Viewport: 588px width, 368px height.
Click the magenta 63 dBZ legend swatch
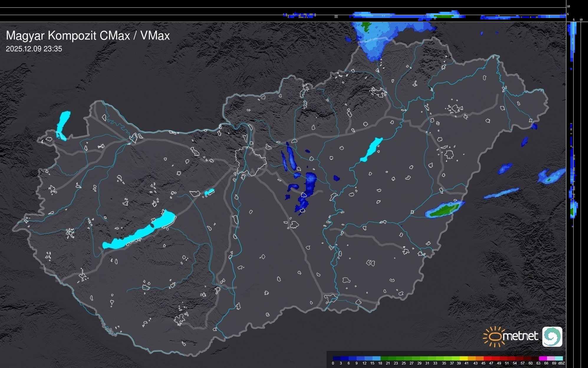pos(543,358)
